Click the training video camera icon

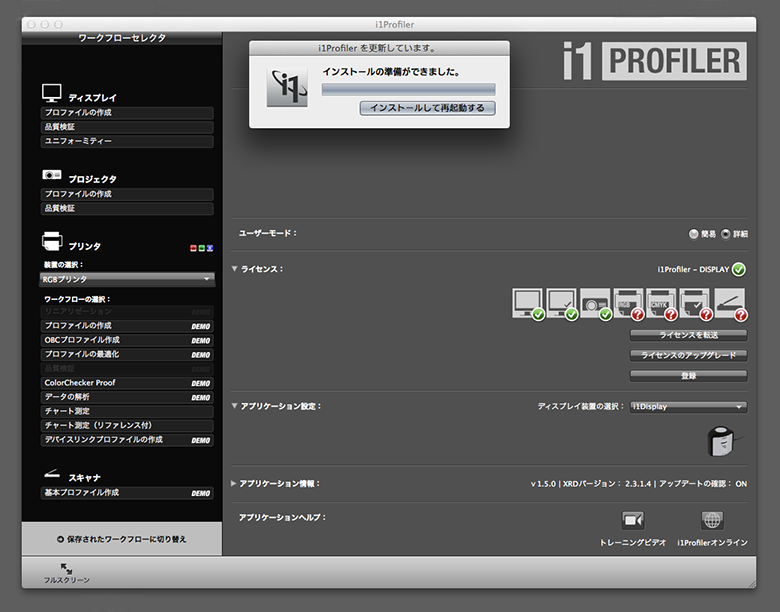tap(633, 520)
